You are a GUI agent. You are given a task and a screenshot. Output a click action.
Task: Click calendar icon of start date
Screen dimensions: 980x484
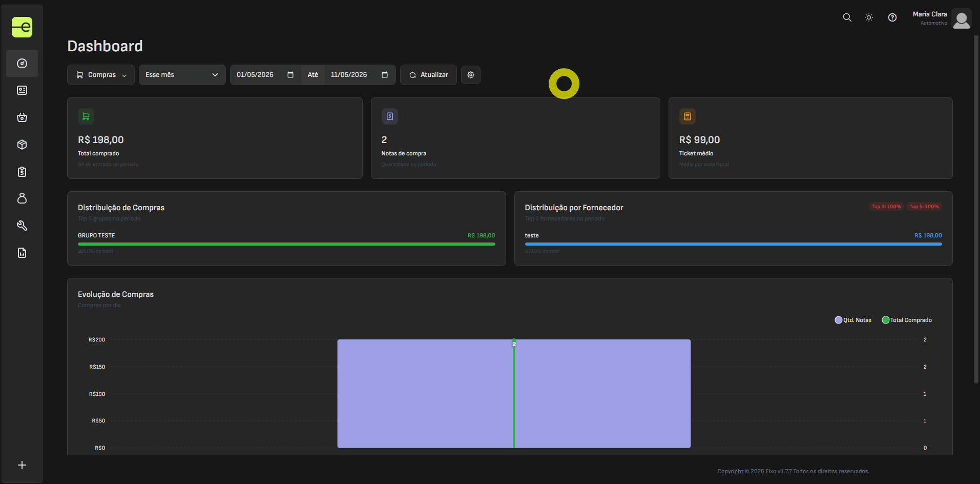point(290,75)
